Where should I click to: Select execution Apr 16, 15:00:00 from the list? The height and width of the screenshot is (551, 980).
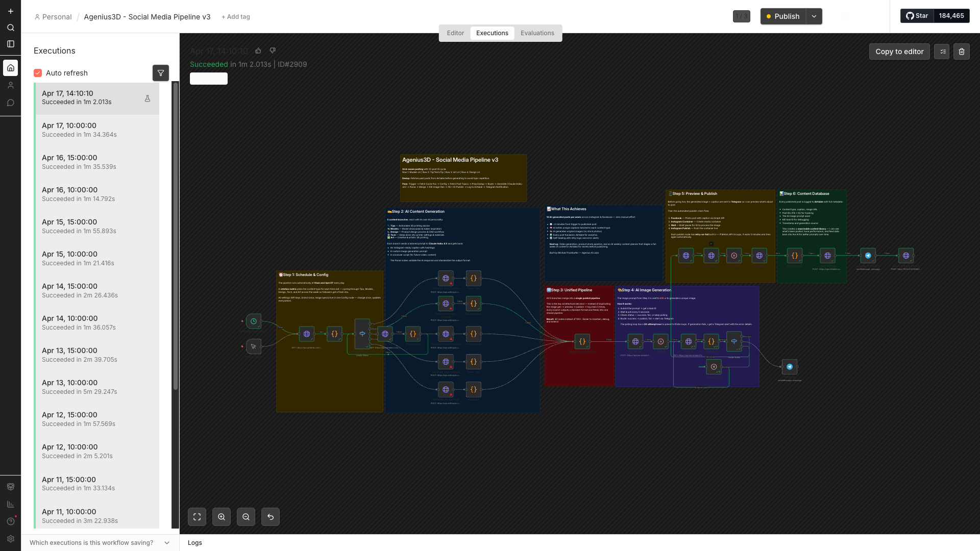pos(96,162)
